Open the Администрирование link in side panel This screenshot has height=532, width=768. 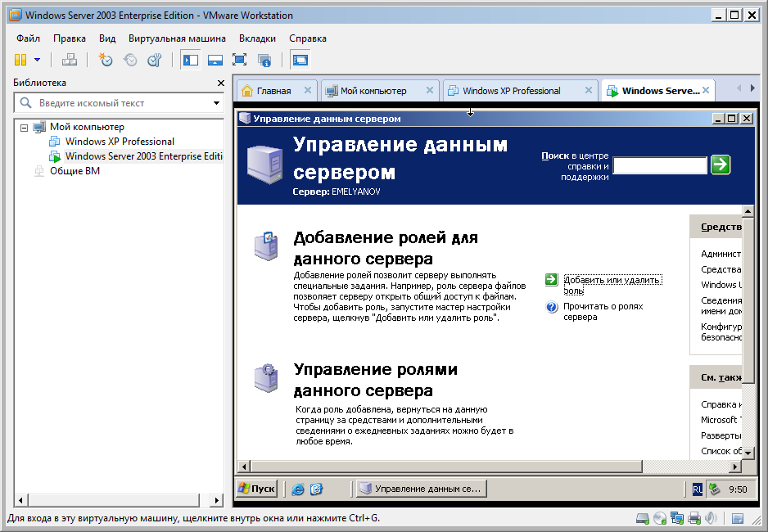point(721,254)
